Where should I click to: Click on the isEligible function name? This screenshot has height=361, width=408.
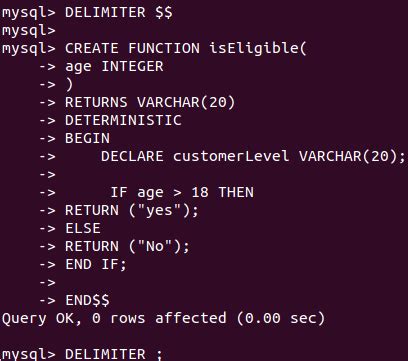(254, 48)
